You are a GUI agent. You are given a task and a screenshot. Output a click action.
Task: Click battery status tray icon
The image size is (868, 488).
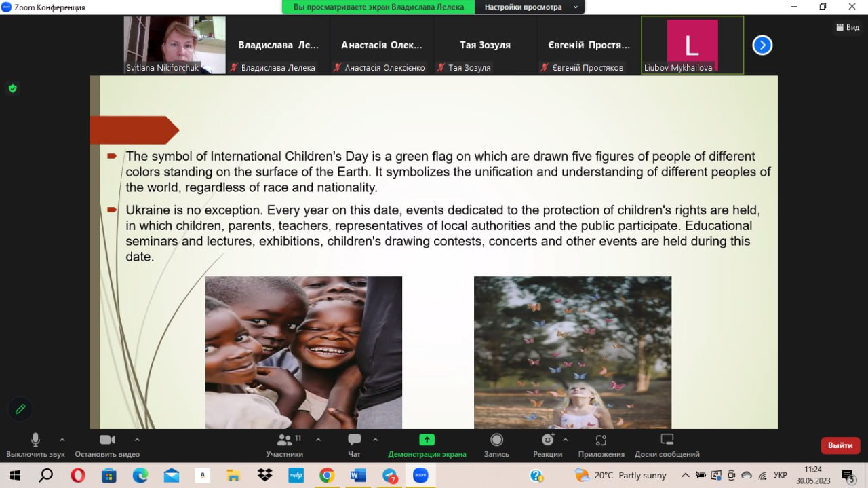pyautogui.click(x=701, y=475)
